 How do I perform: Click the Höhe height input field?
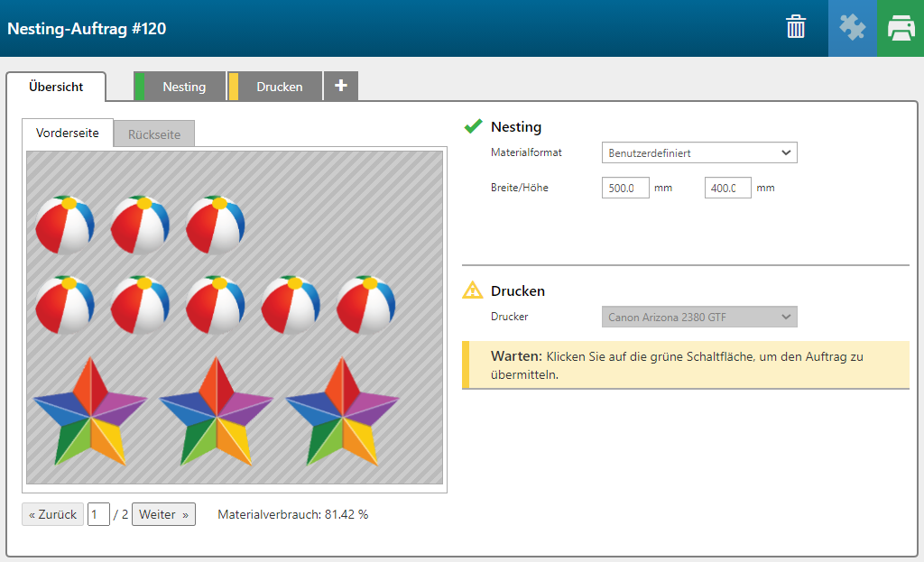[727, 189]
